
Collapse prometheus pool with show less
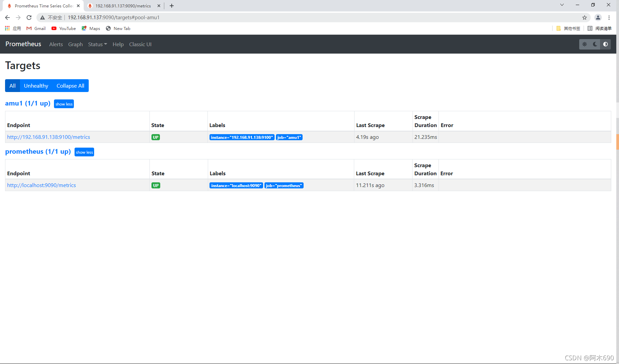click(x=84, y=152)
